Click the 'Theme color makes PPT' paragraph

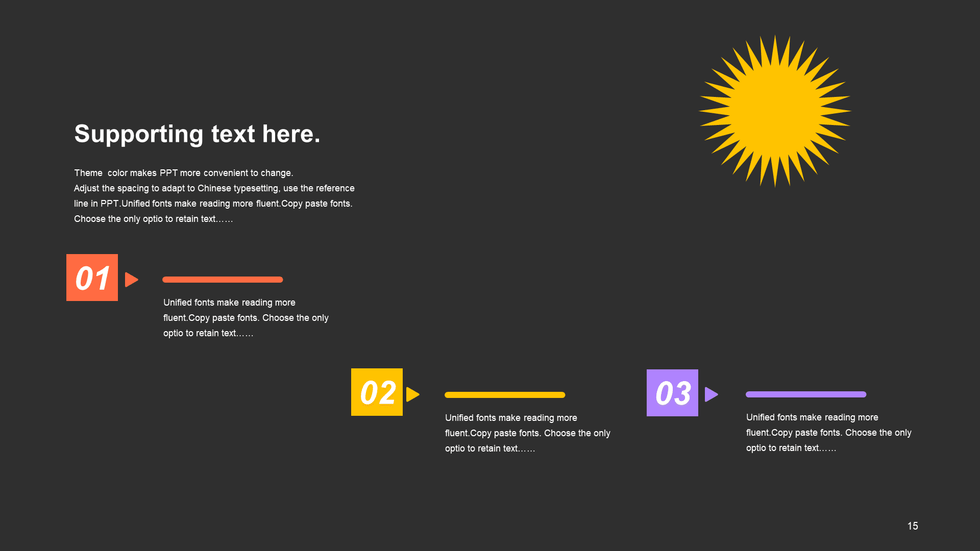(x=214, y=196)
